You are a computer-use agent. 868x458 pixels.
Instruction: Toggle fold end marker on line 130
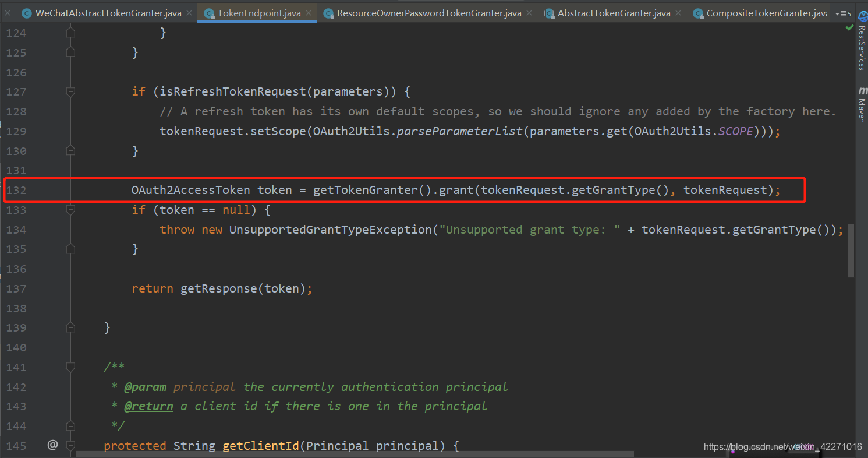point(70,151)
